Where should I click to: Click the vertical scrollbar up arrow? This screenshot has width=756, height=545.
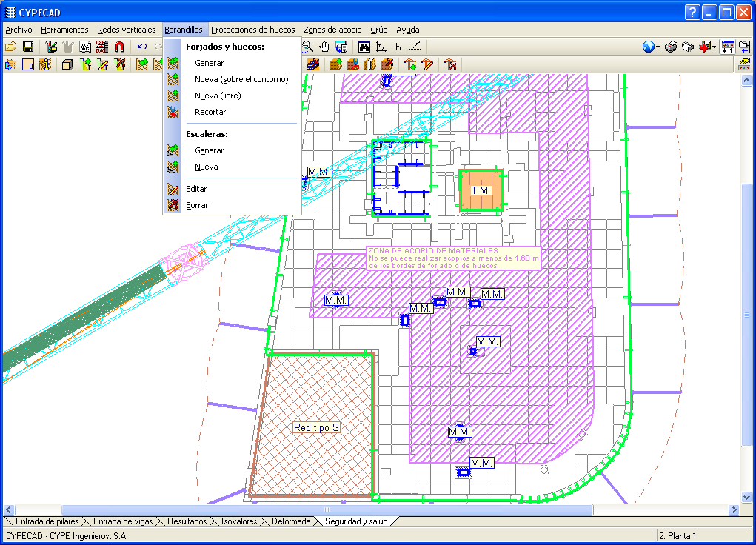pyautogui.click(x=746, y=80)
